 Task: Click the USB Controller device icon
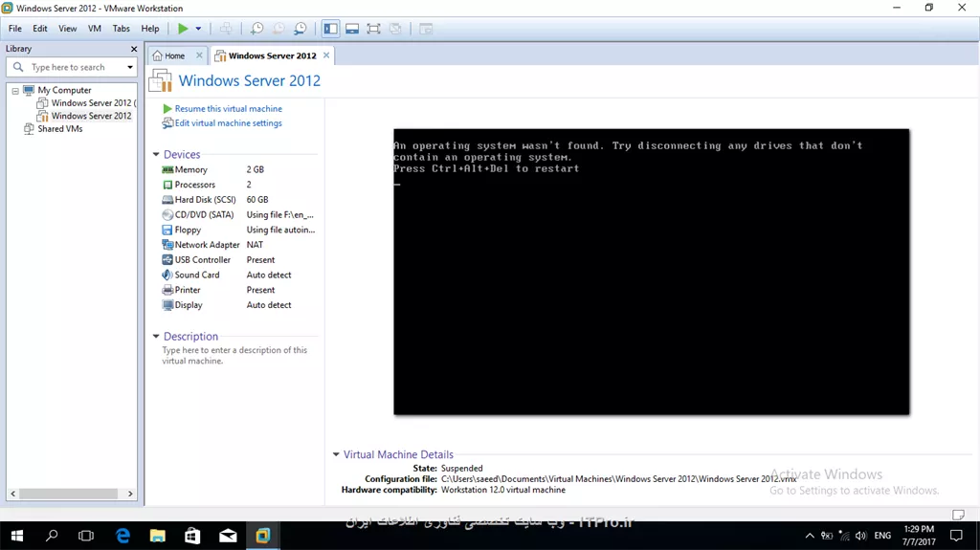tap(167, 259)
